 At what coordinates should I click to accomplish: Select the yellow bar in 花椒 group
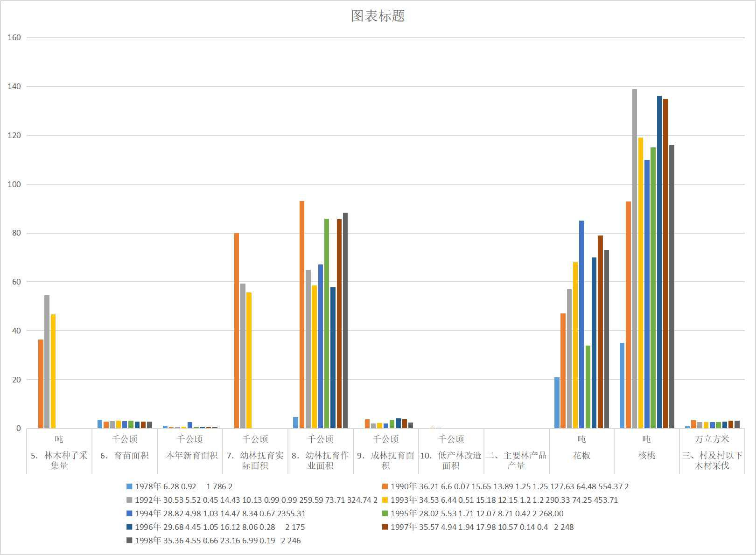click(575, 345)
